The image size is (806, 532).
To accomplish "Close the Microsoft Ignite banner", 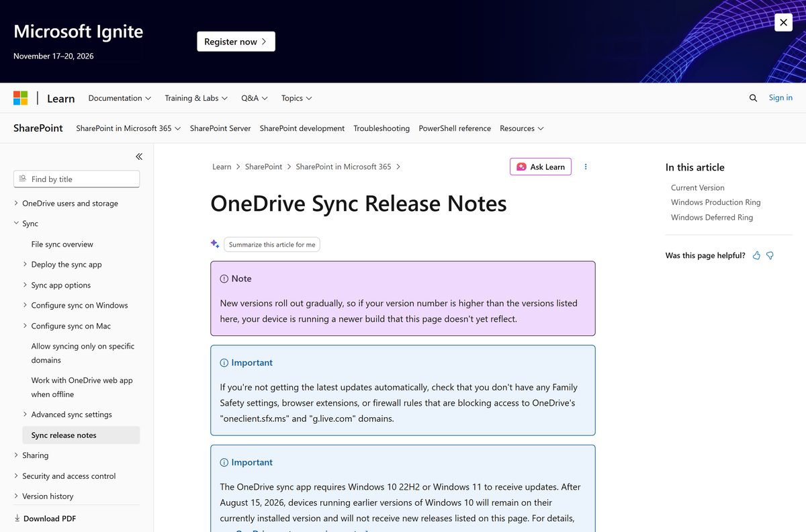I will pos(783,22).
